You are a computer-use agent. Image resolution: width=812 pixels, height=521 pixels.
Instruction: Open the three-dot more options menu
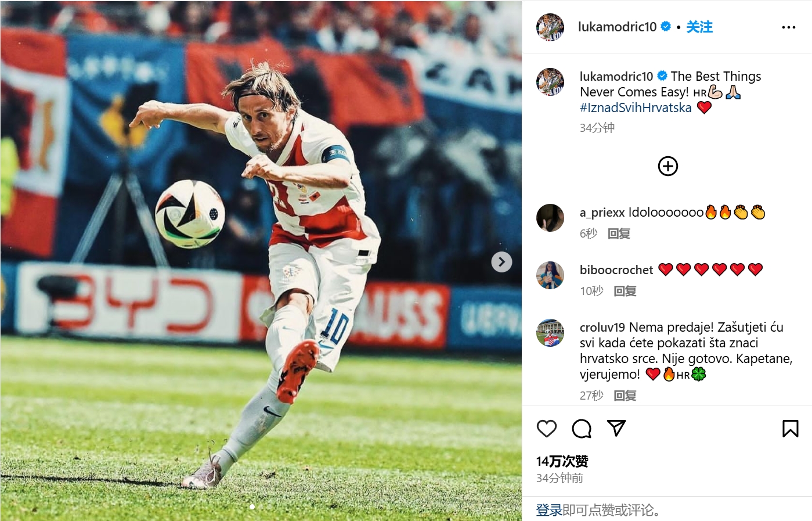pyautogui.click(x=788, y=27)
